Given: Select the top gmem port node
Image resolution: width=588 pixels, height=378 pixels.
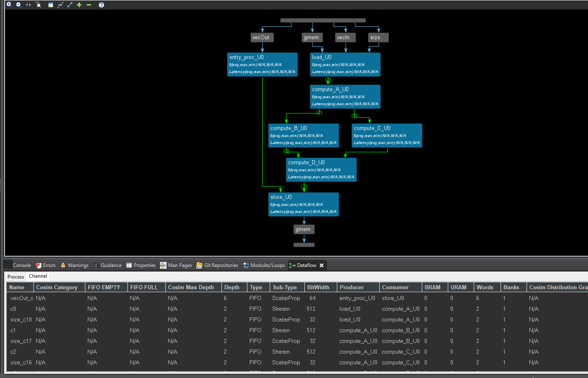Looking at the screenshot, I should click(x=313, y=38).
